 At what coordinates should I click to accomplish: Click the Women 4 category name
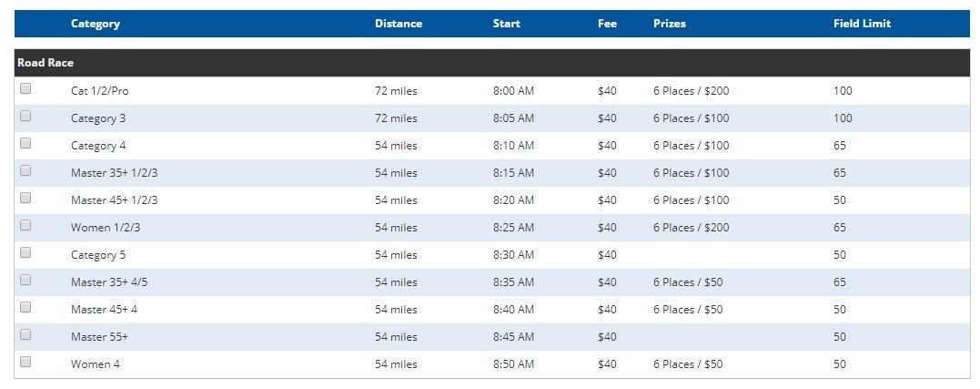pos(95,364)
